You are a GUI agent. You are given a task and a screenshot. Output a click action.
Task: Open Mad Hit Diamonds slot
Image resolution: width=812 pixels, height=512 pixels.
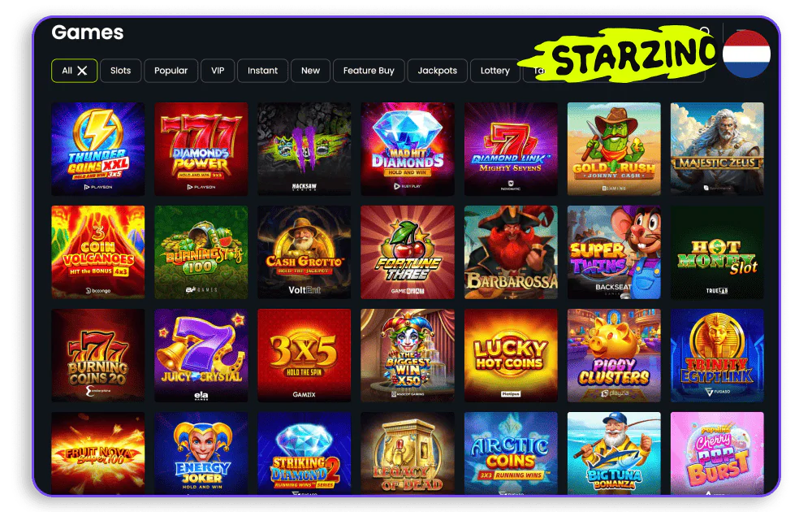coord(408,149)
